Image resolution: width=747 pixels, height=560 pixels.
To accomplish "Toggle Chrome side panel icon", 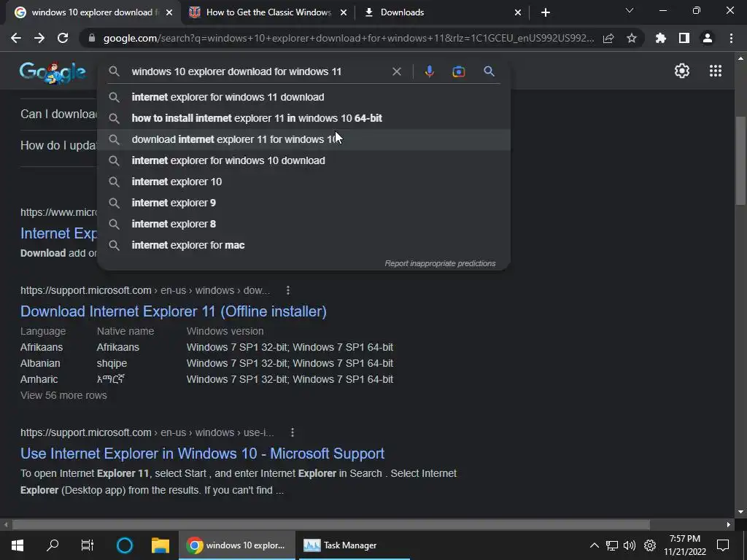I will 684,38.
